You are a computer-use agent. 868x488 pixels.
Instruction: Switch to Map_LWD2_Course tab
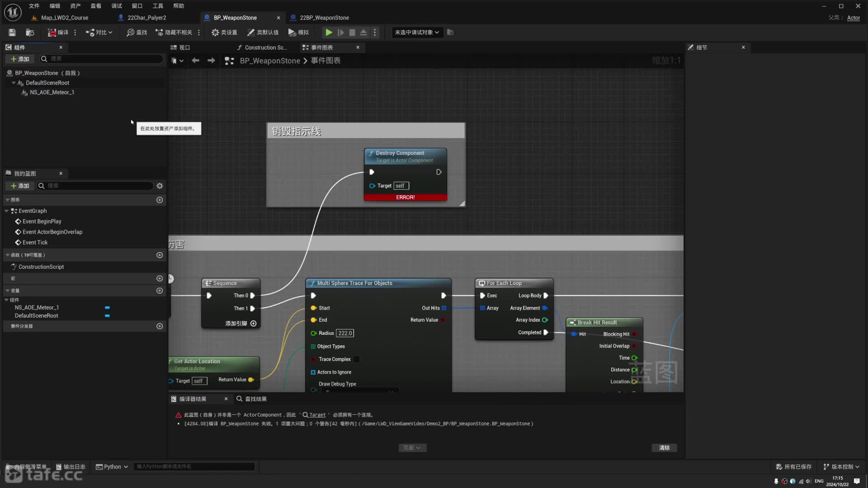point(65,18)
